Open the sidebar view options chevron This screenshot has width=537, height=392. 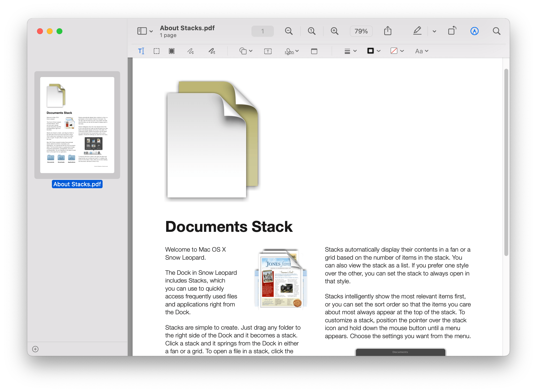click(x=151, y=31)
